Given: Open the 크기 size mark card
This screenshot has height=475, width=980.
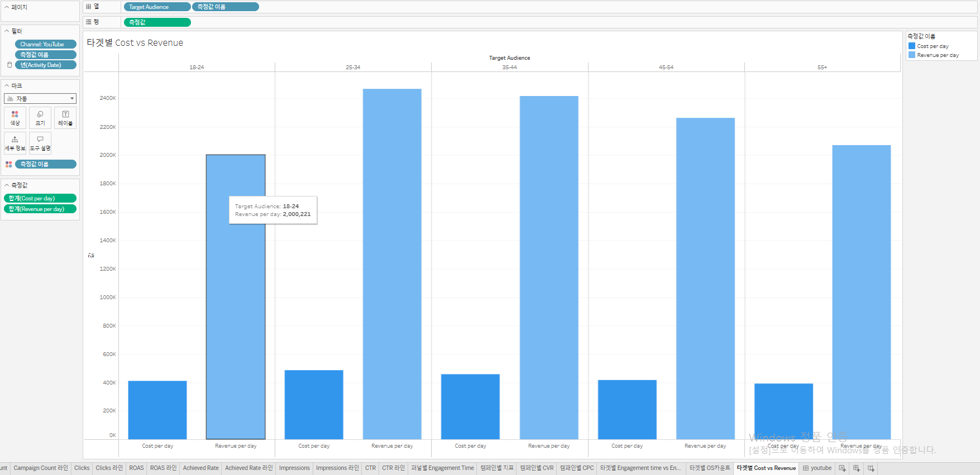Looking at the screenshot, I should (40, 118).
